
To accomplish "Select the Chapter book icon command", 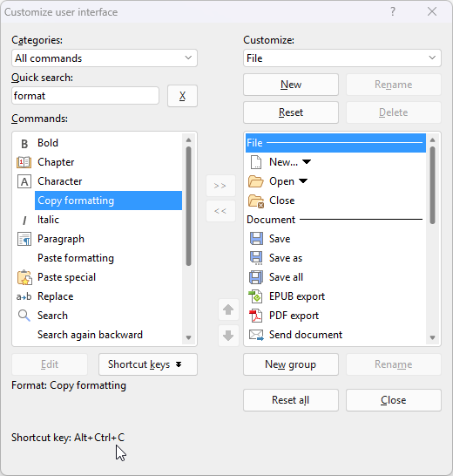I will (x=24, y=162).
